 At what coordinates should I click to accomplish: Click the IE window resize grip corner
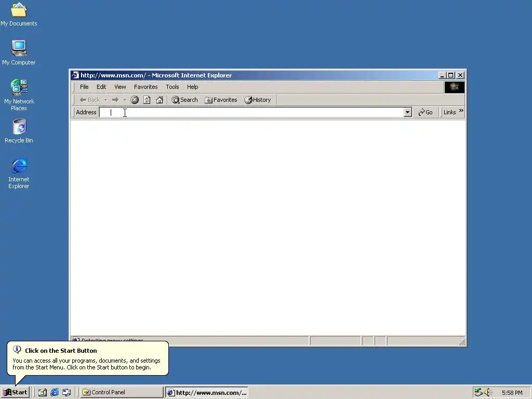pos(462,342)
